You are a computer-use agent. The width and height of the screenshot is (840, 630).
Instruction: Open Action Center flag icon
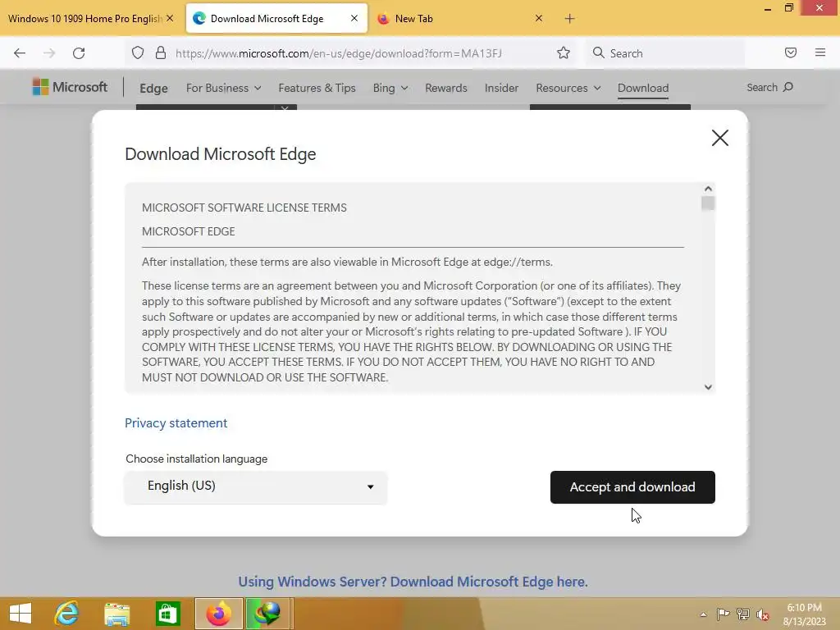pos(723,614)
